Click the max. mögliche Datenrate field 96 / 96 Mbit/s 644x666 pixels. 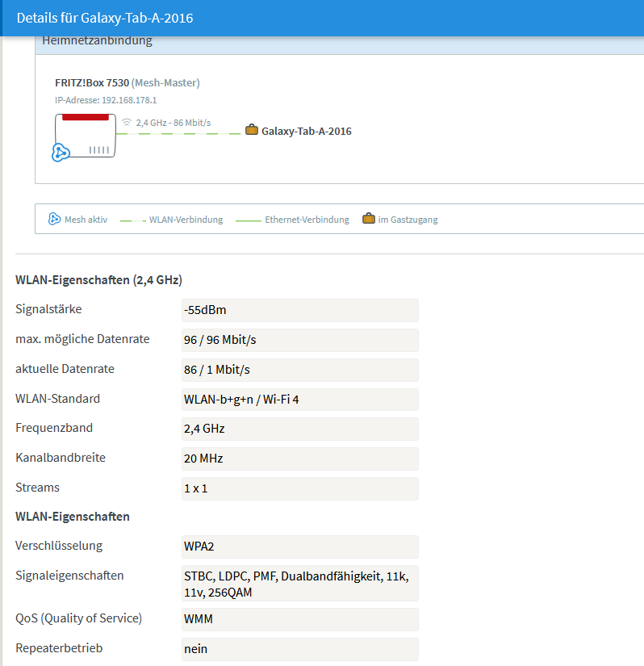click(x=299, y=340)
